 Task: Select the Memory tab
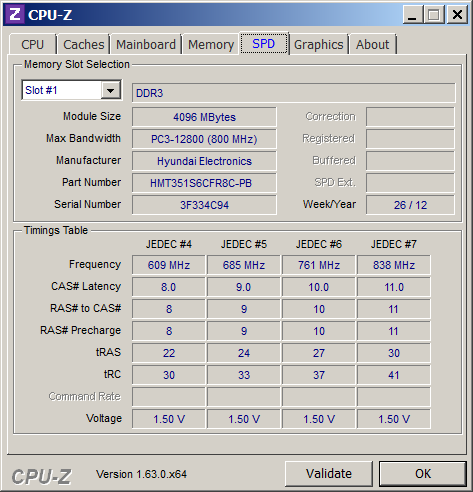coord(211,44)
